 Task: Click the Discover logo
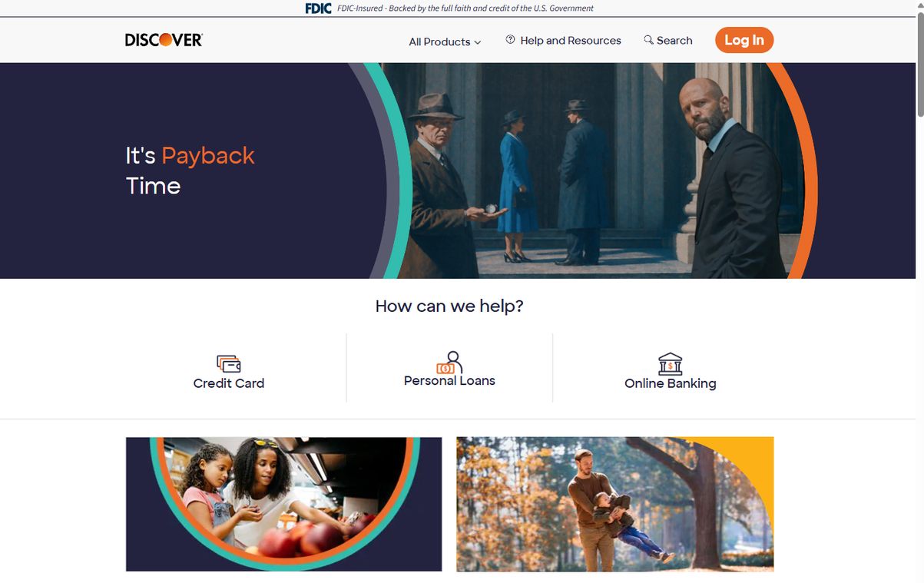pos(164,40)
